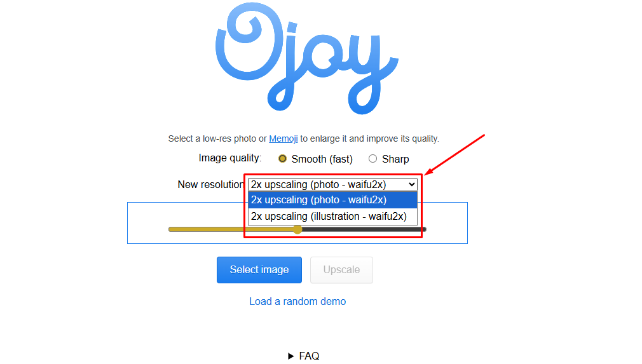Click the New resolution label
Screen dimensions: 642x364
pos(210,184)
